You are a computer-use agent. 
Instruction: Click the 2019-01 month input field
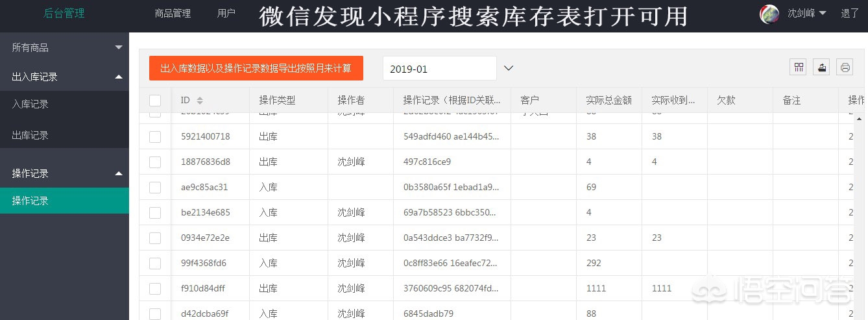(x=439, y=68)
